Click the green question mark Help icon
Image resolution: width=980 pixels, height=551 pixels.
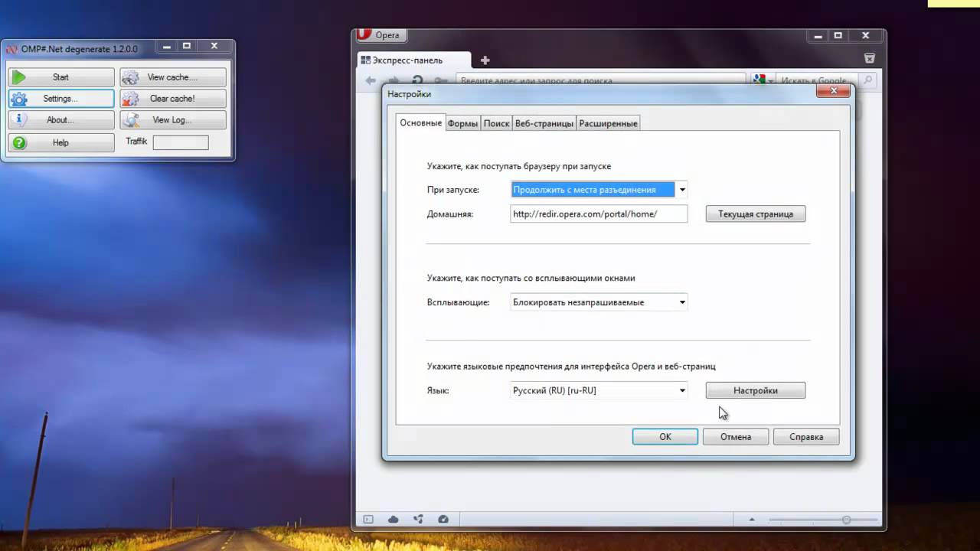pos(19,142)
